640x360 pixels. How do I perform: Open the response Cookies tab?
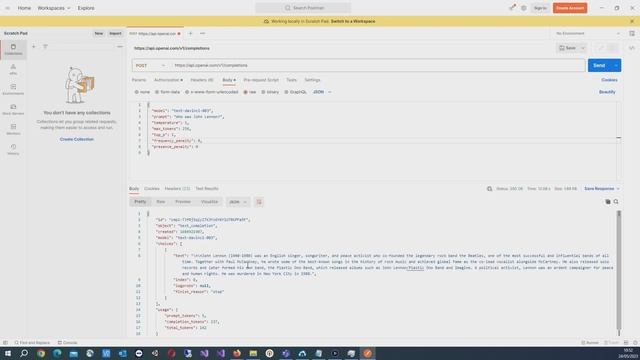coord(152,189)
